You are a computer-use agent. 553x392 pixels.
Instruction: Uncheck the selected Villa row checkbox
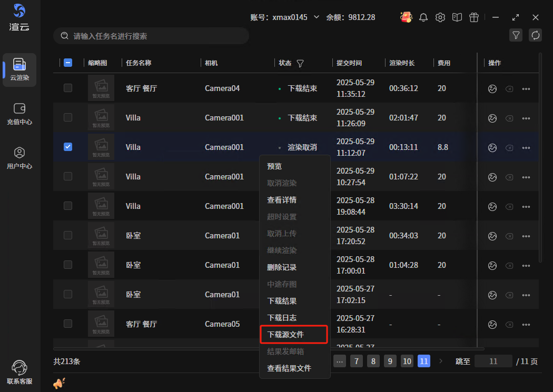click(x=68, y=147)
